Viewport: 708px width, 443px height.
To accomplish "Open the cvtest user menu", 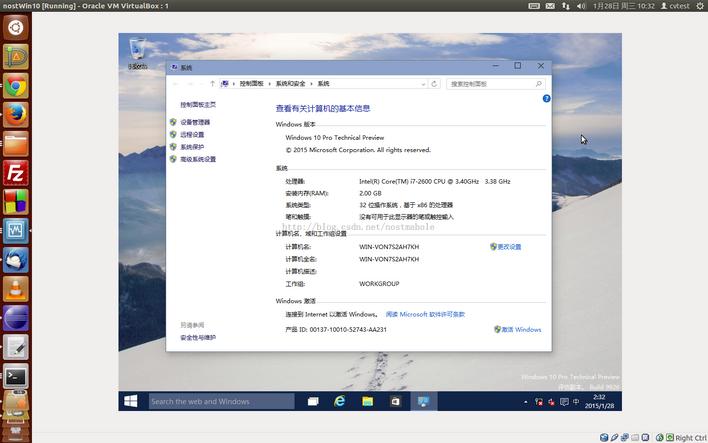I will (675, 6).
